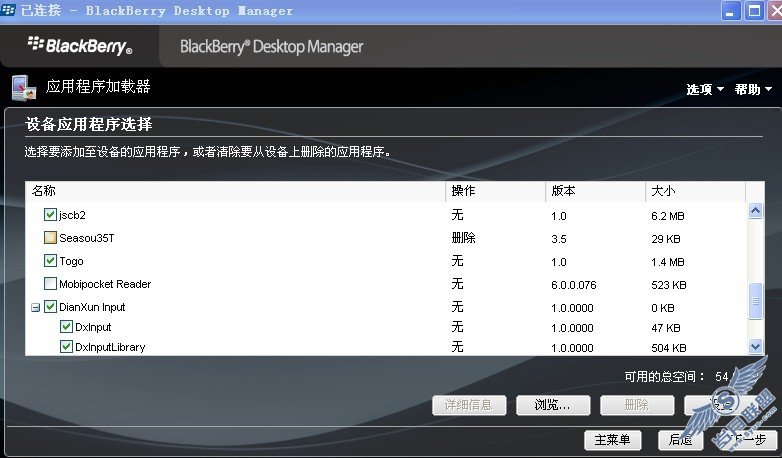Uncheck the DianXun Input checkbox
Image resolution: width=782 pixels, height=458 pixels.
50,306
